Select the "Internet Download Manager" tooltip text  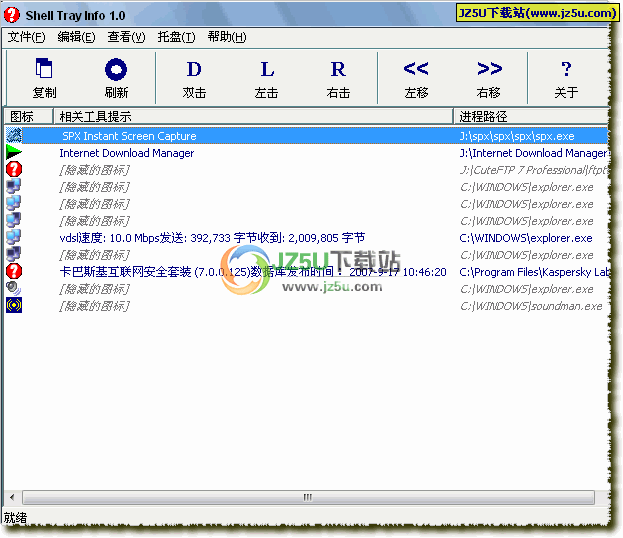point(127,153)
